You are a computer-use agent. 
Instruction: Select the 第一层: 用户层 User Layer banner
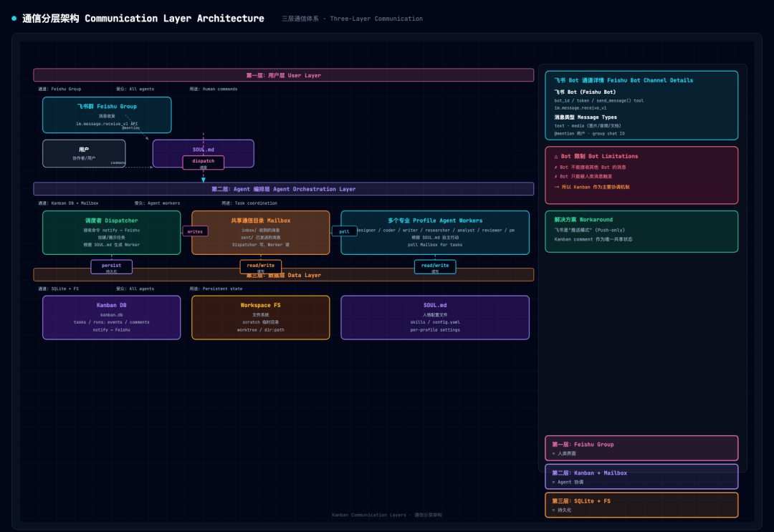[283, 75]
